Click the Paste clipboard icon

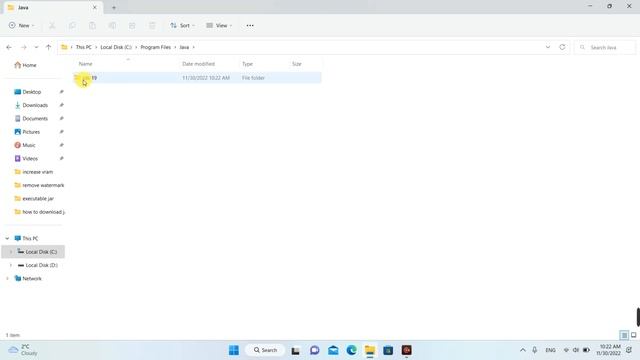(92, 25)
